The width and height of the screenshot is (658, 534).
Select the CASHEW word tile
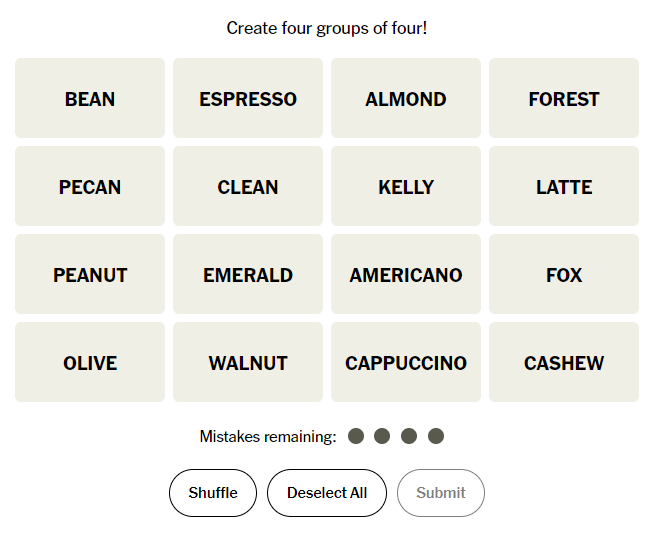pyautogui.click(x=564, y=362)
